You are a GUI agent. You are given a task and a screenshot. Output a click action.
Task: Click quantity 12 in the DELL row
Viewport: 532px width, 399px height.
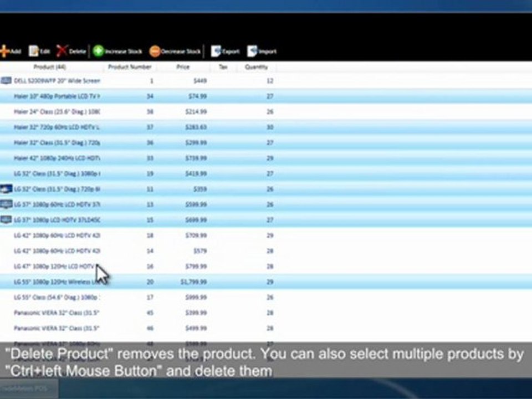tap(270, 81)
